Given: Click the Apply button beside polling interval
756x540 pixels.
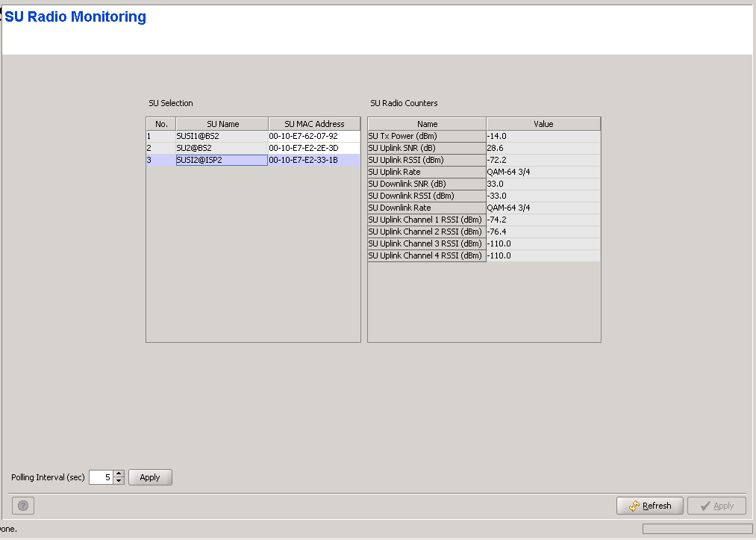Looking at the screenshot, I should pyautogui.click(x=150, y=477).
